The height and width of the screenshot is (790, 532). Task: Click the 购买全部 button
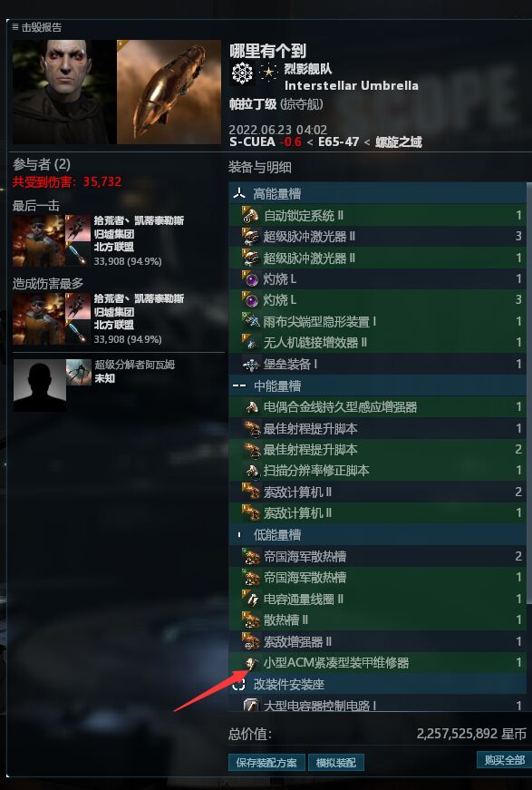click(x=504, y=760)
